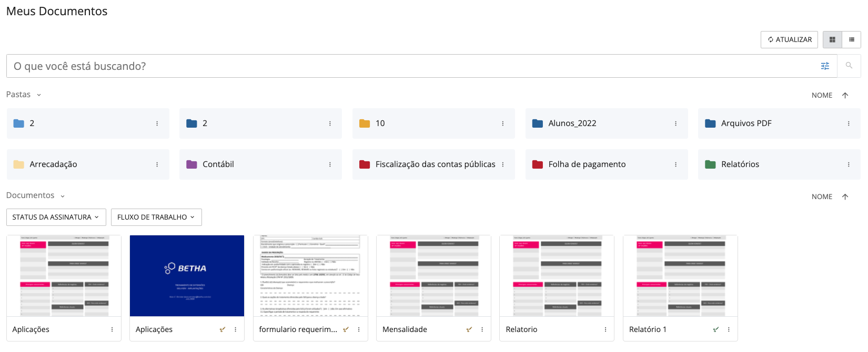The height and width of the screenshot is (352, 868).
Task: Open the Folha de pagamento folder
Action: (587, 164)
